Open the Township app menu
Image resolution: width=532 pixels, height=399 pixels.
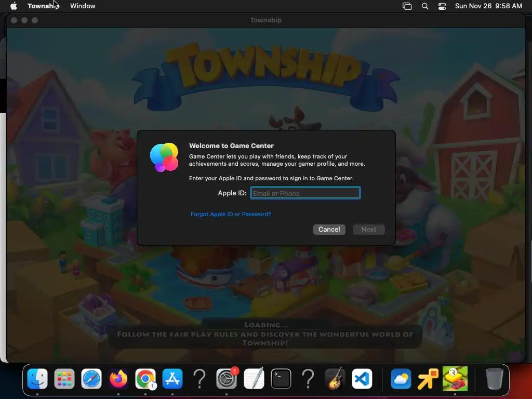point(43,6)
